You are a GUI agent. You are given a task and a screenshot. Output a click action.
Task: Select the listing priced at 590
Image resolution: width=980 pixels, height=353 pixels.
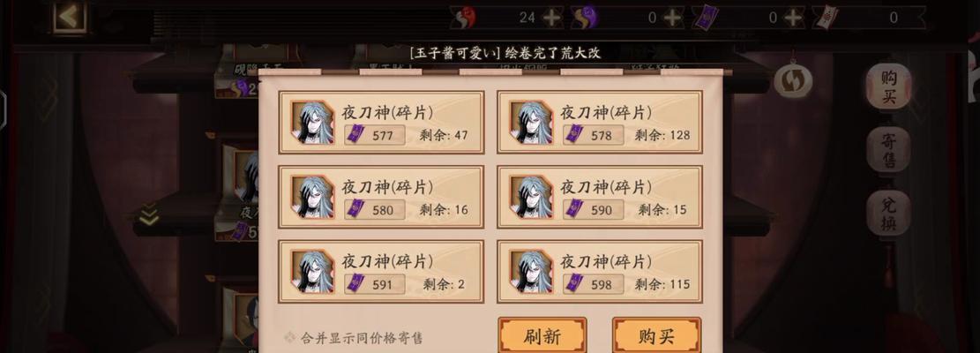pos(600,197)
